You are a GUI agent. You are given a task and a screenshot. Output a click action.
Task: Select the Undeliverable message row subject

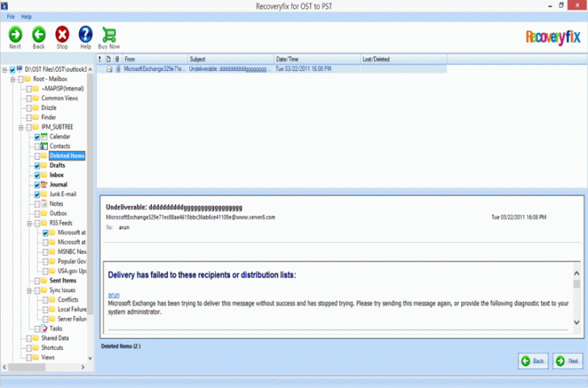pyautogui.click(x=229, y=69)
